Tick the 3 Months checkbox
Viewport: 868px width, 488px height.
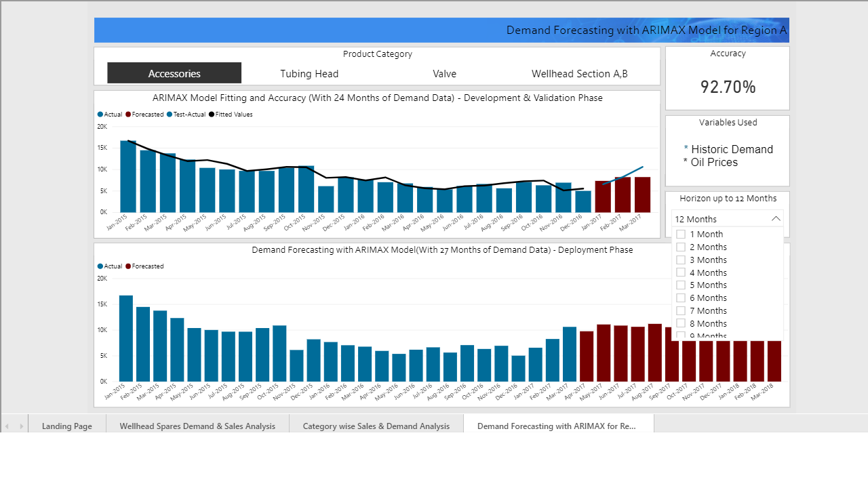coord(681,260)
